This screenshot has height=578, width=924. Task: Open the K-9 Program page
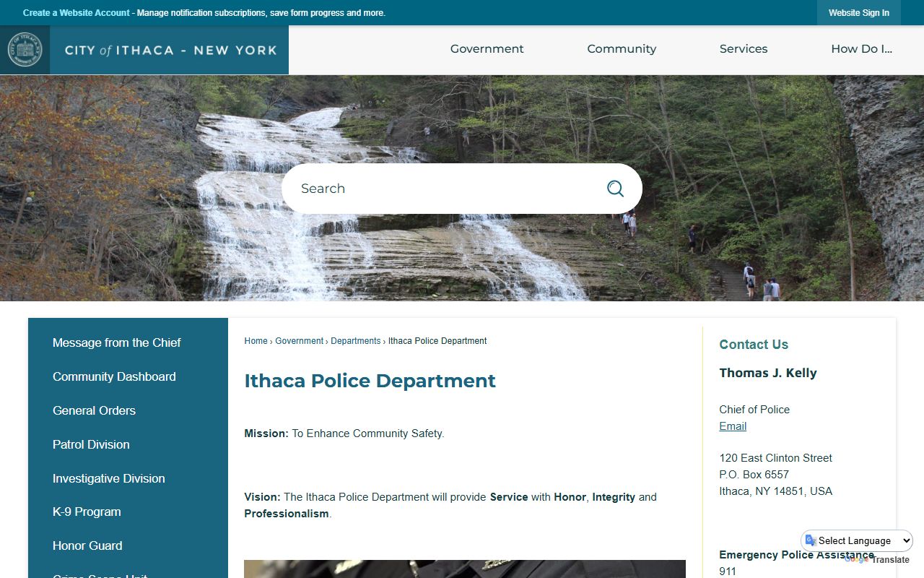coord(87,512)
